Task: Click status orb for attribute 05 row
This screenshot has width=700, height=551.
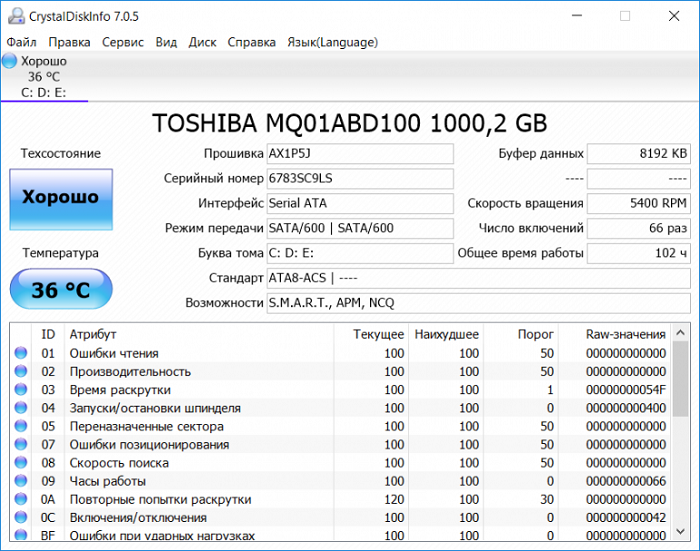Action: [x=21, y=426]
